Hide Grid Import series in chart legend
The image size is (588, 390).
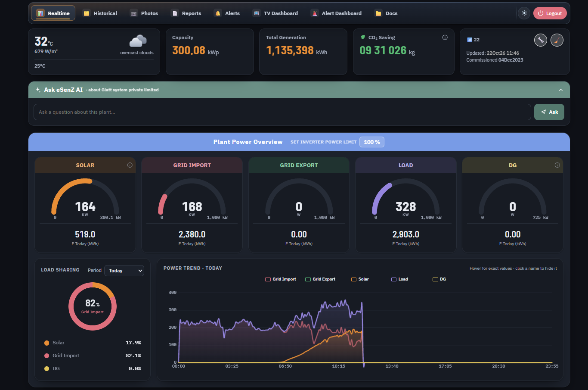(281, 279)
